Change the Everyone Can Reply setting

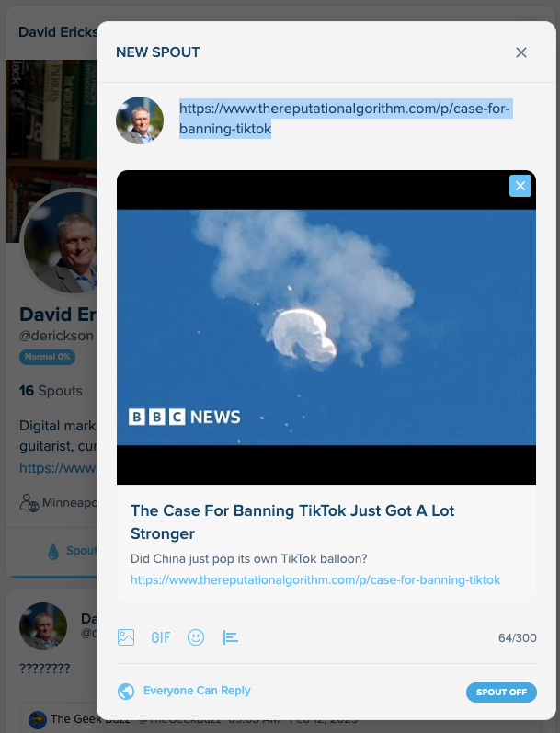pos(197,691)
